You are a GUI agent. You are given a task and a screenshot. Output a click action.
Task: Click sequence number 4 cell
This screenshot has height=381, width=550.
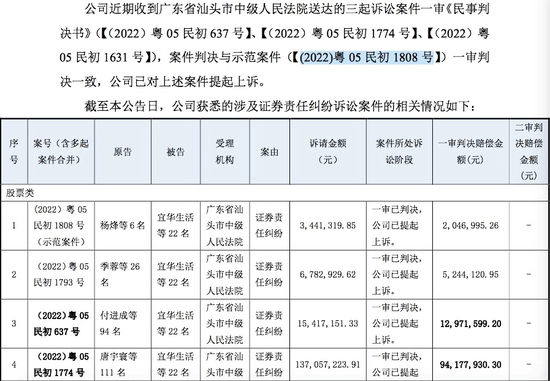tap(14, 365)
